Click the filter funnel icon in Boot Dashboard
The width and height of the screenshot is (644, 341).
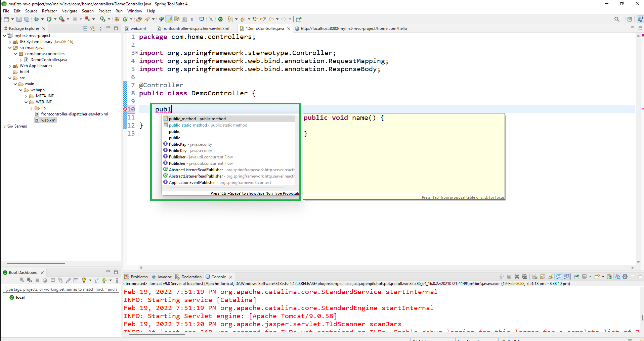pos(96,280)
